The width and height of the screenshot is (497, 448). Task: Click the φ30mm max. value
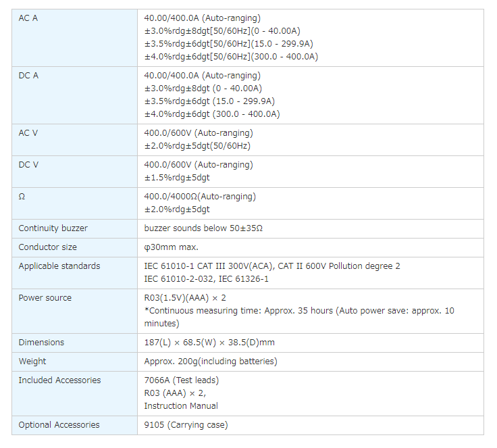pos(171,247)
